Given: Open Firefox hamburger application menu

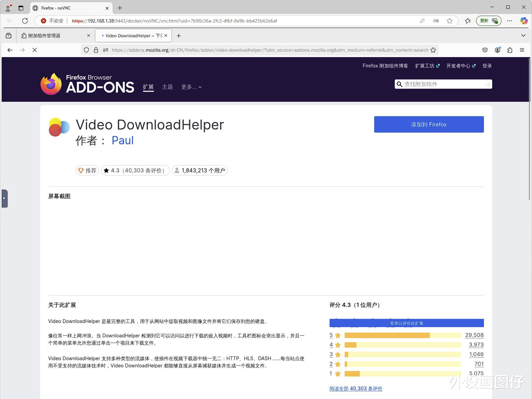Looking at the screenshot, I should click(x=522, y=50).
